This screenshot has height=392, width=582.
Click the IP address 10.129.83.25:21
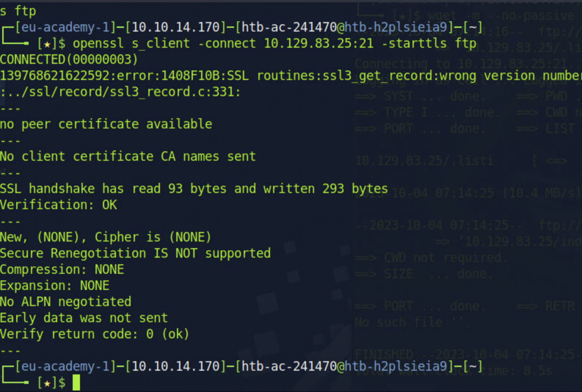pos(319,43)
